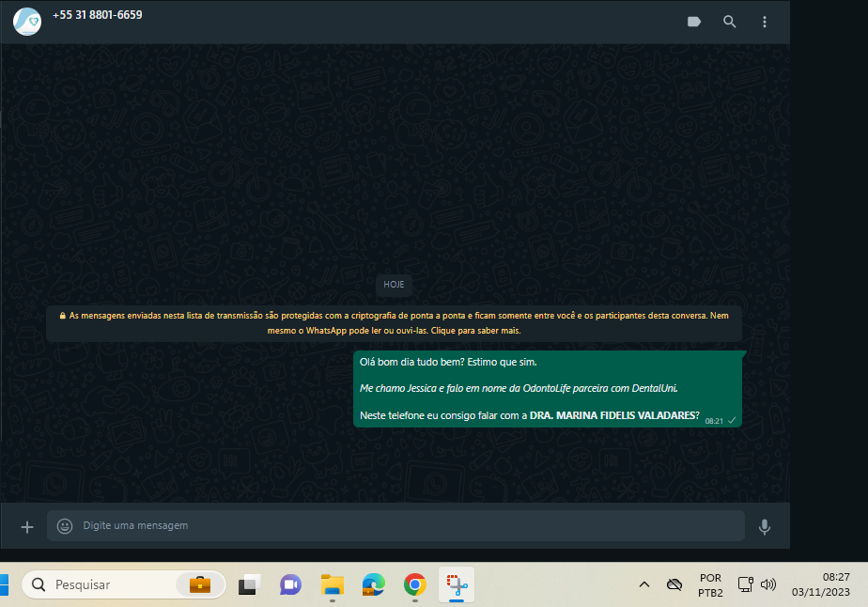Click the 08:21 message timestamp
Screen dimensions: 868x607
714,421
